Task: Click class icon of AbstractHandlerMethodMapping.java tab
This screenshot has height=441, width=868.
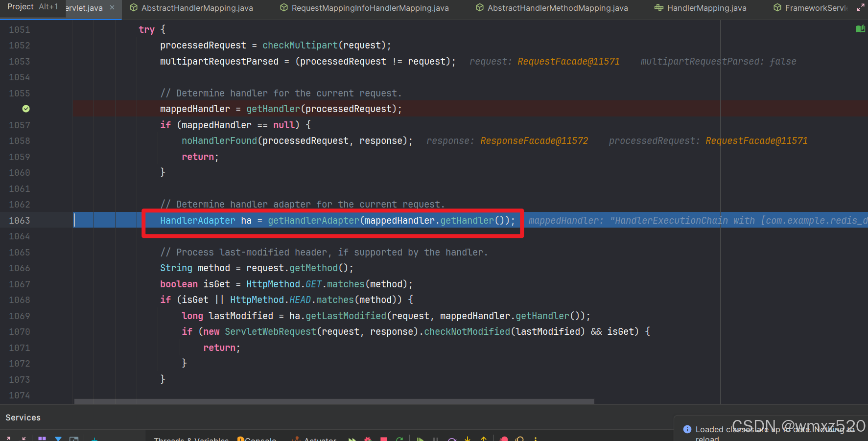Action: click(x=480, y=8)
